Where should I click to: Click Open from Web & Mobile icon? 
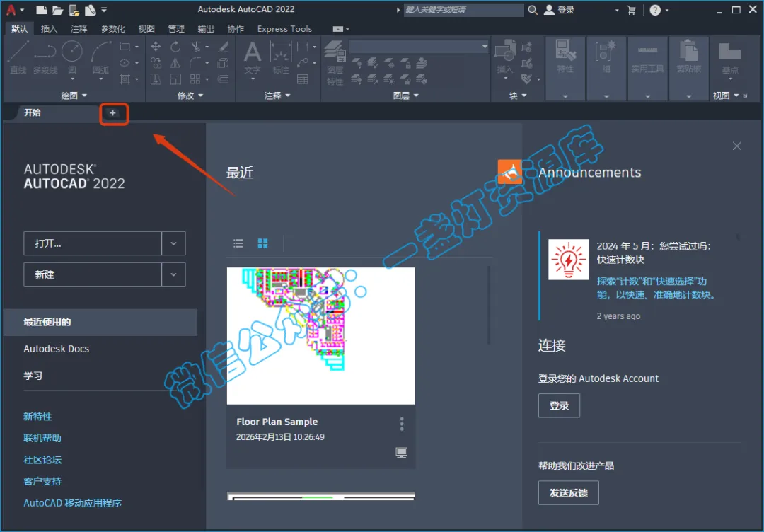[x=74, y=10]
